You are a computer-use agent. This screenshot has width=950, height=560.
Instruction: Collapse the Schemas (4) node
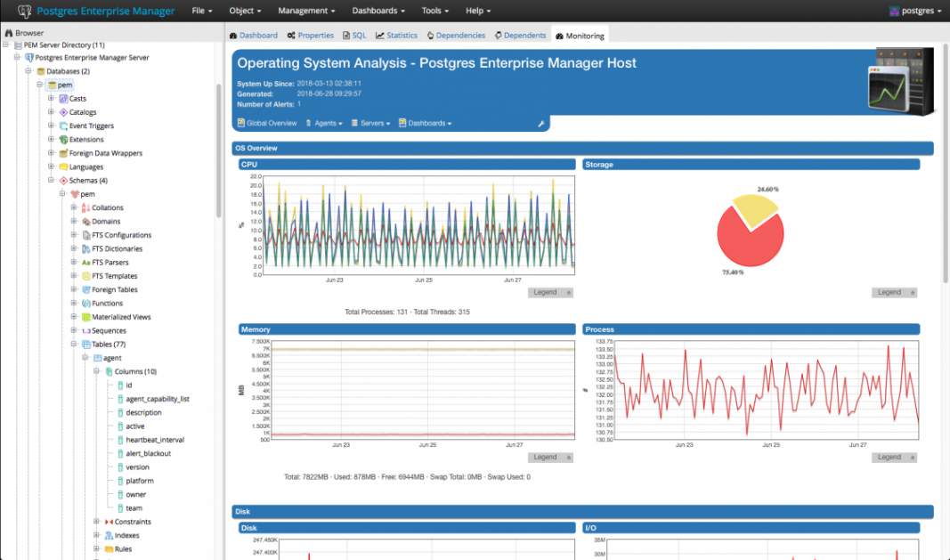[x=51, y=181]
